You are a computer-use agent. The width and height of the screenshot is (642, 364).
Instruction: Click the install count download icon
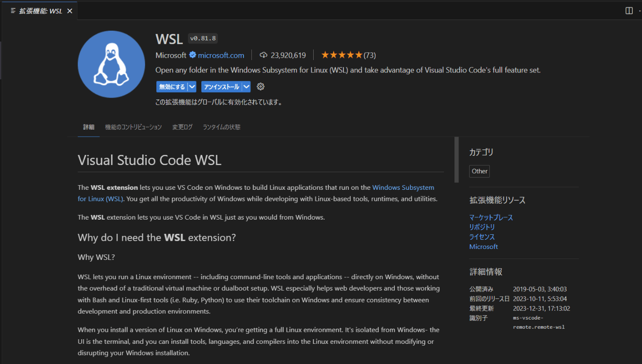pyautogui.click(x=263, y=55)
